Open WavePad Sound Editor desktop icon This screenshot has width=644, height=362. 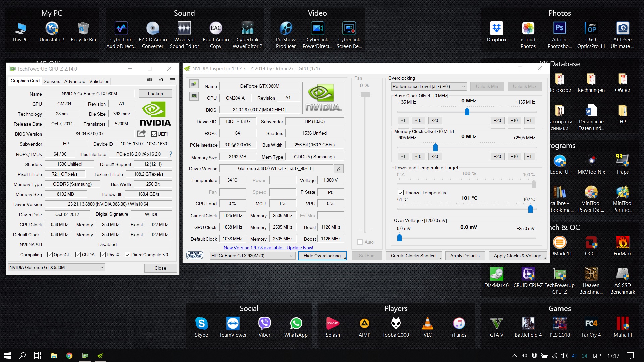point(184,35)
